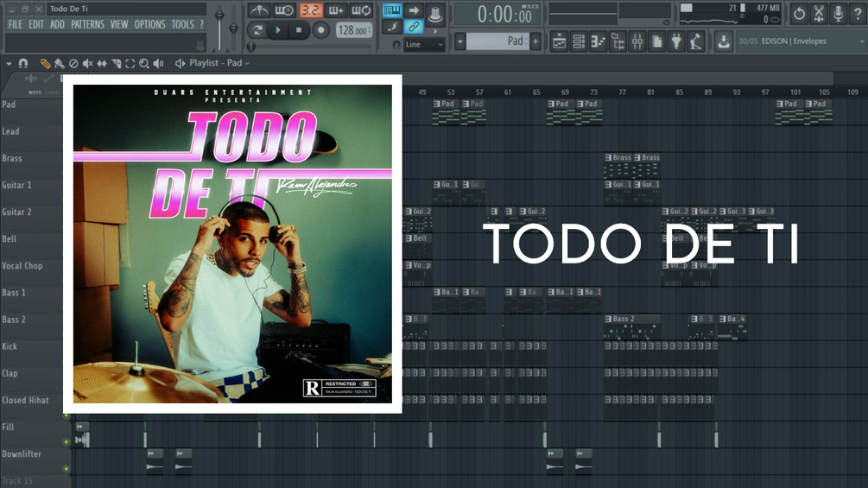Toggle loop recording icon
Viewport: 868px width, 488px height.
click(x=361, y=10)
